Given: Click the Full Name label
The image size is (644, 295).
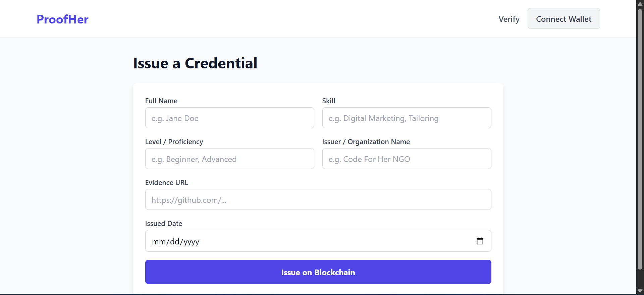Looking at the screenshot, I should pyautogui.click(x=161, y=101).
